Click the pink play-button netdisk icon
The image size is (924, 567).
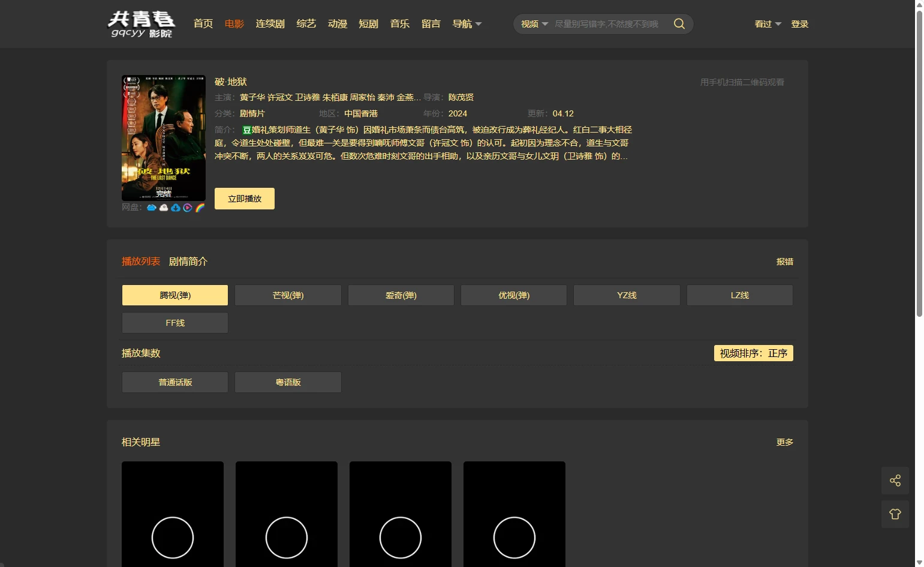point(188,208)
